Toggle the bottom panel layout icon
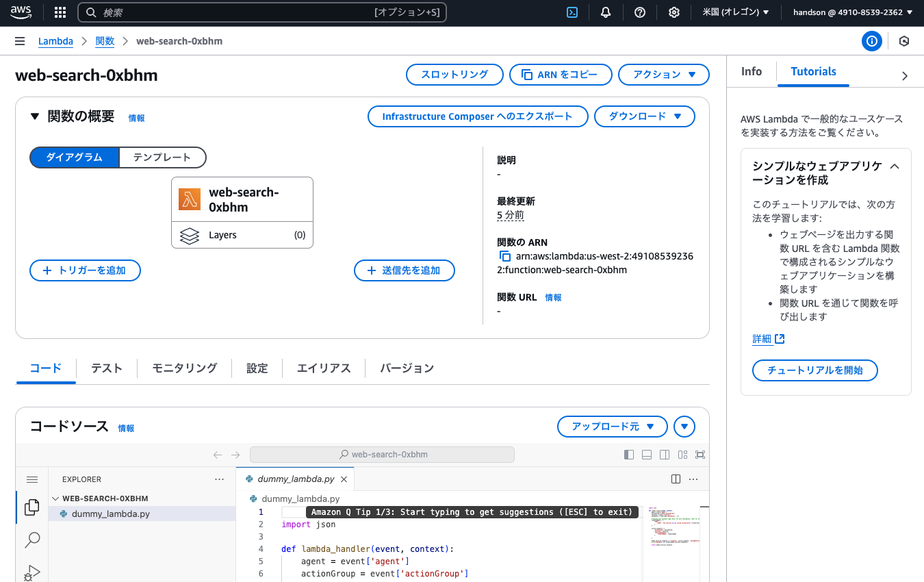The width and height of the screenshot is (924, 582). click(646, 454)
